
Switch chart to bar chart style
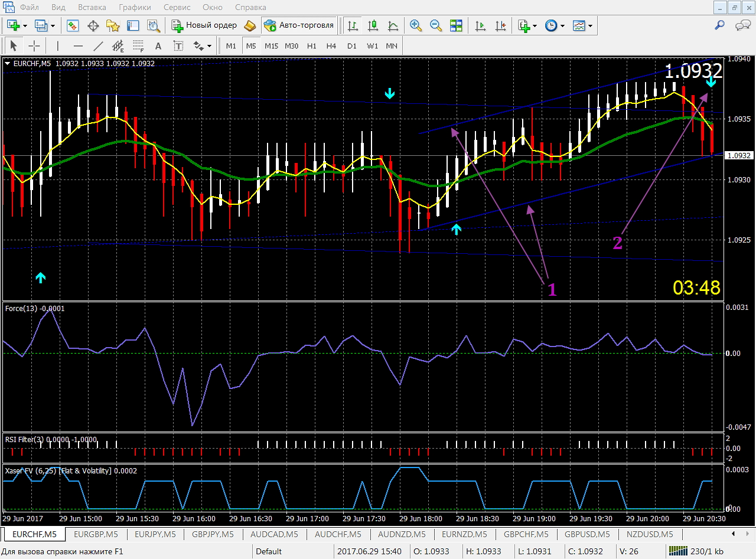(x=353, y=25)
